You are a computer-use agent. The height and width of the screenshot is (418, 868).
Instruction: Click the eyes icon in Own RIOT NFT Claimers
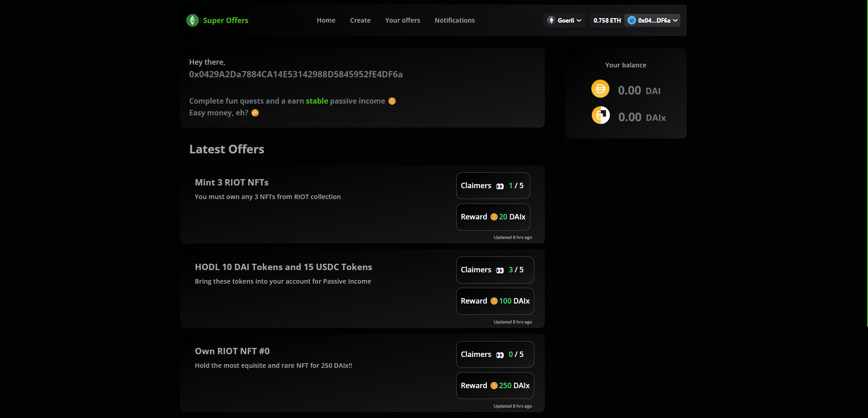point(500,355)
